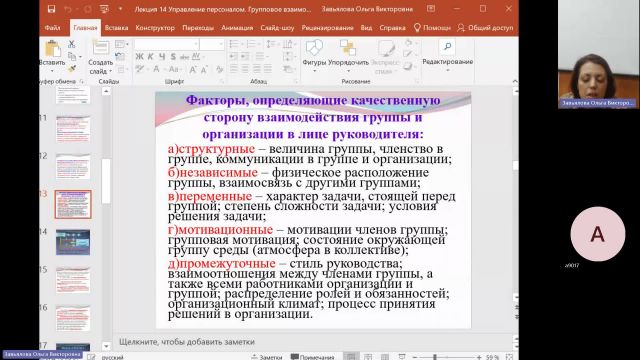Open ribbon display options in title bar
The image size is (640, 360).
pos(431,9)
